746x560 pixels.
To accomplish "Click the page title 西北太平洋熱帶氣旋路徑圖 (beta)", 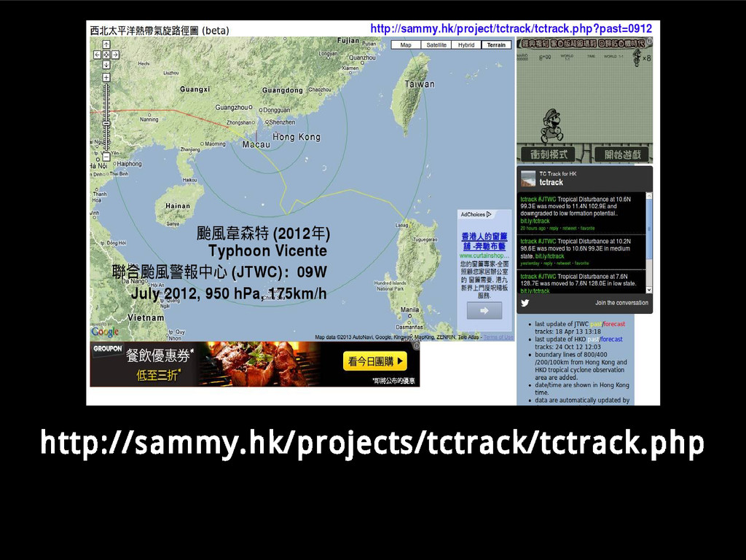I will tap(160, 31).
